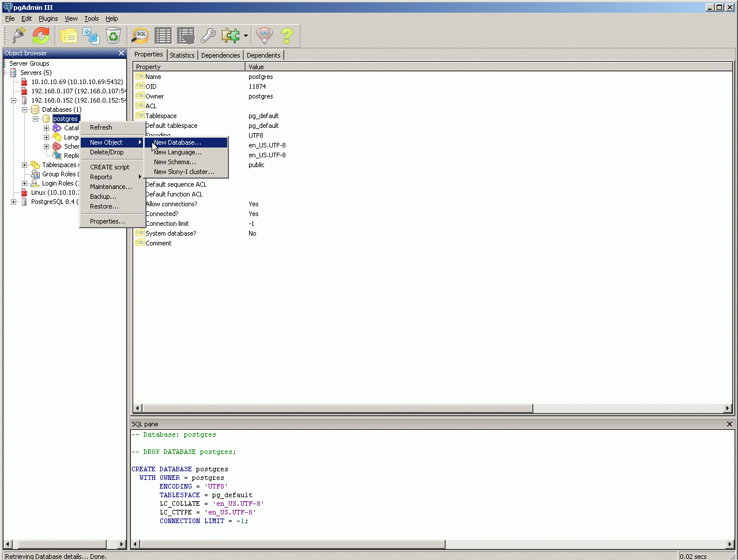The image size is (738, 560).
Task: Click the Servers group icon in tree
Action: (13, 73)
